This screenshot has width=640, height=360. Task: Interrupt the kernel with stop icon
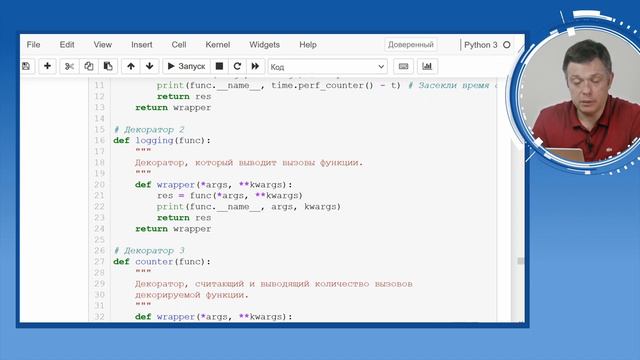219,66
